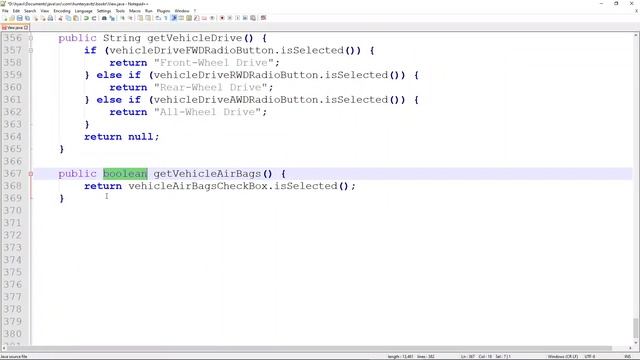Image resolution: width=640 pixels, height=360 pixels.
Task: Click the horizontal scrollbar left arrow
Action: (x=4, y=349)
